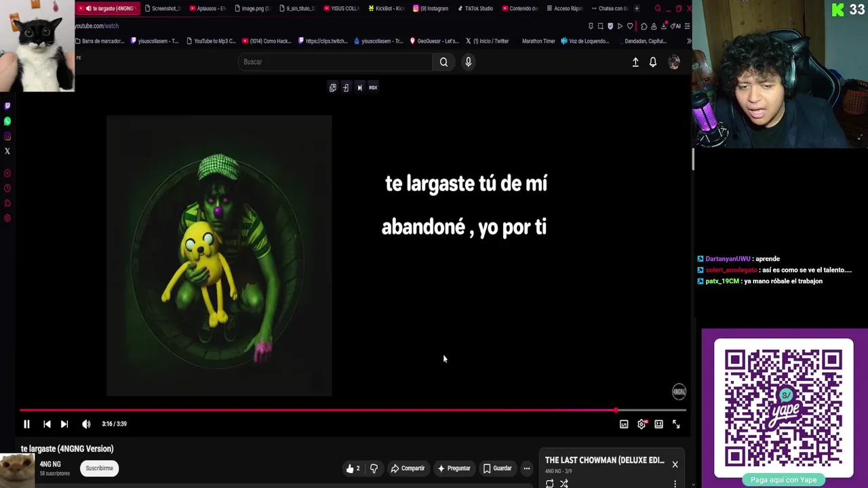Open the browser downloads icon

[663, 26]
